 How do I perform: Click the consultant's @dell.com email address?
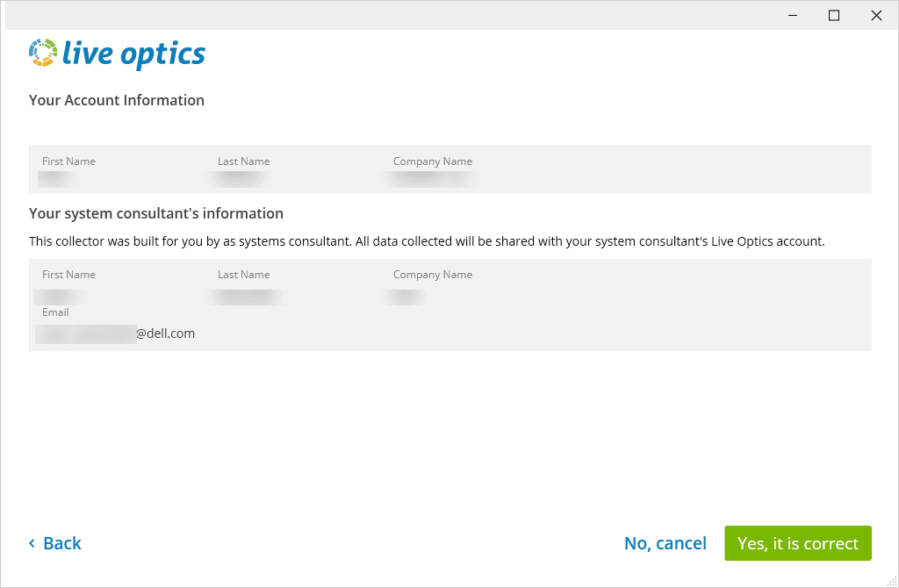116,333
